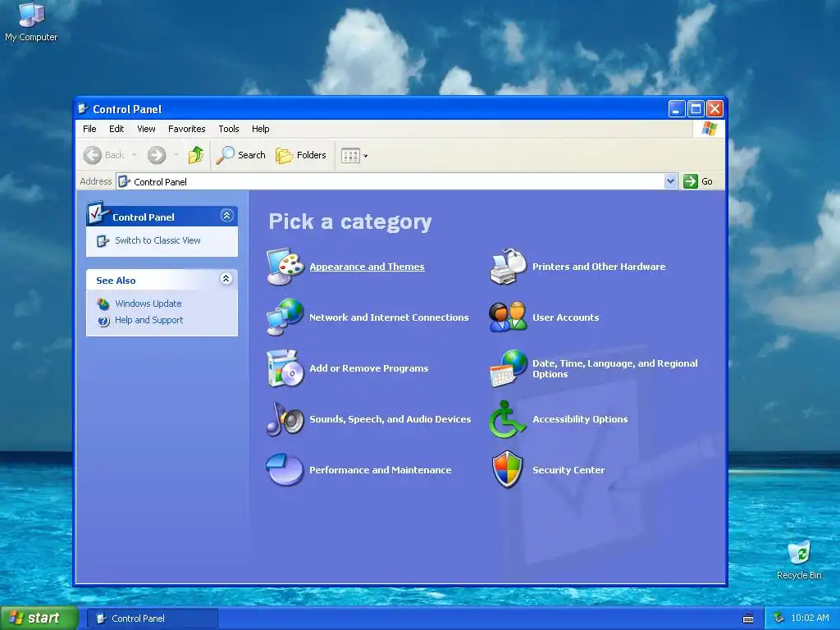Open the Add or Remove Programs CD icon

tap(285, 368)
